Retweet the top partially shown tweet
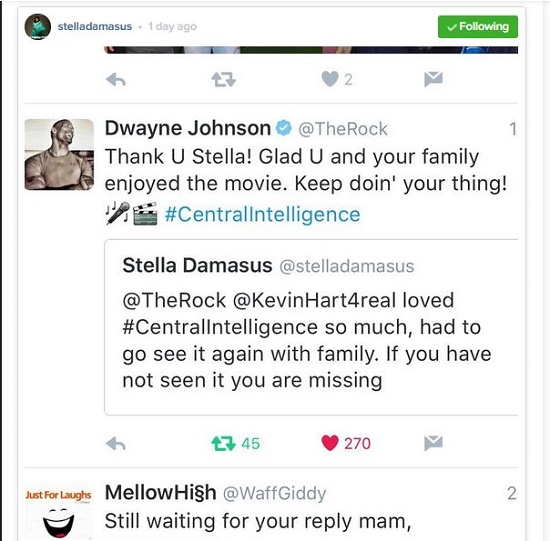The width and height of the screenshot is (550, 541). 223,80
